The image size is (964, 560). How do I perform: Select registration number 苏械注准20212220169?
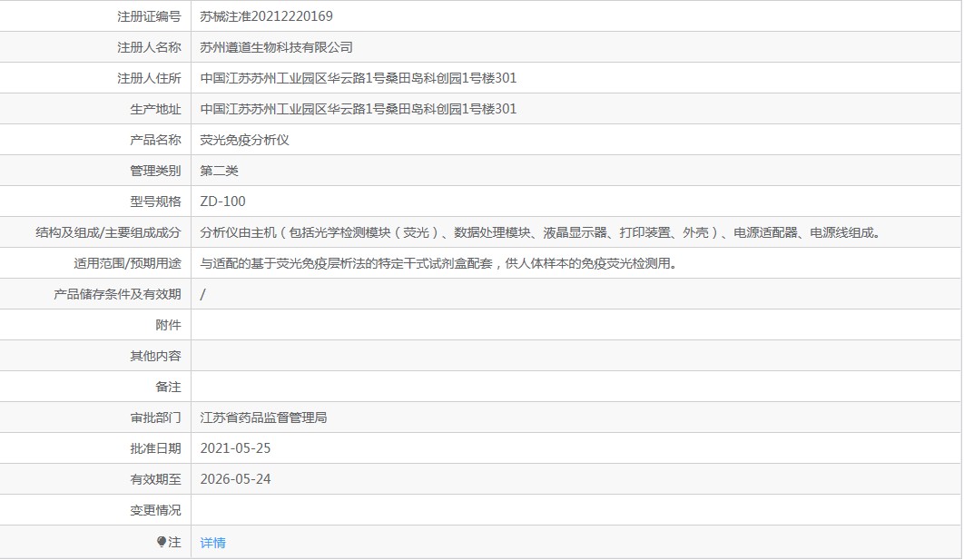(x=266, y=16)
